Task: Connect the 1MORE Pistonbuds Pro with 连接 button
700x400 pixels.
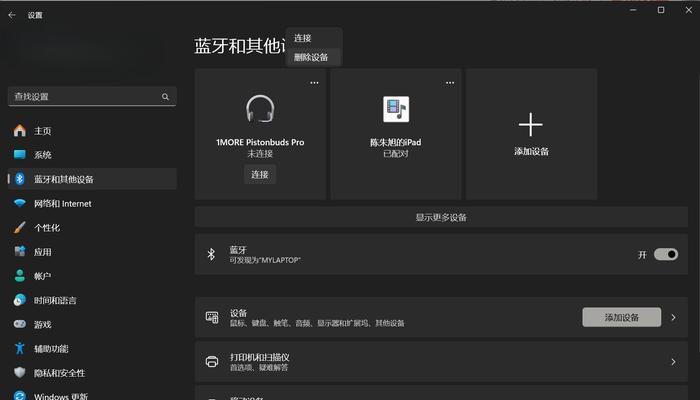Action: click(x=260, y=175)
